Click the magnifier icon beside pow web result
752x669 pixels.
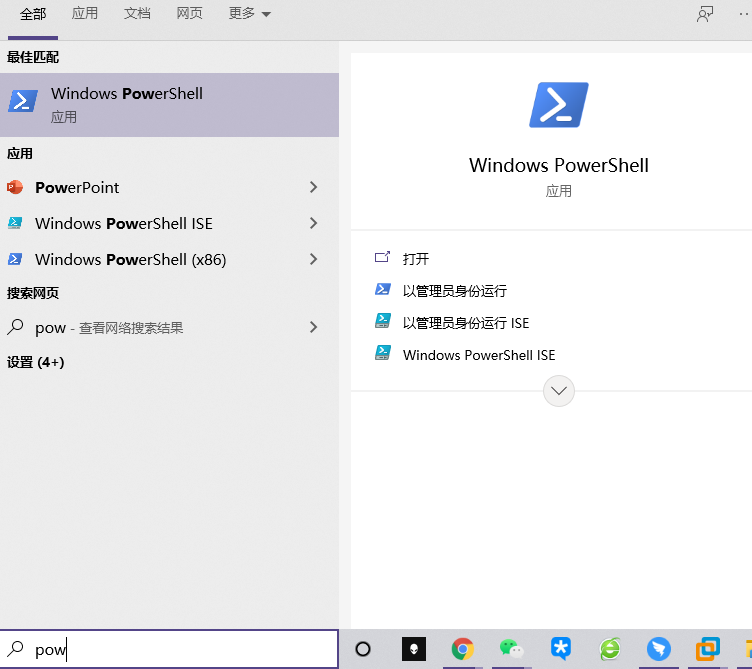[15, 327]
